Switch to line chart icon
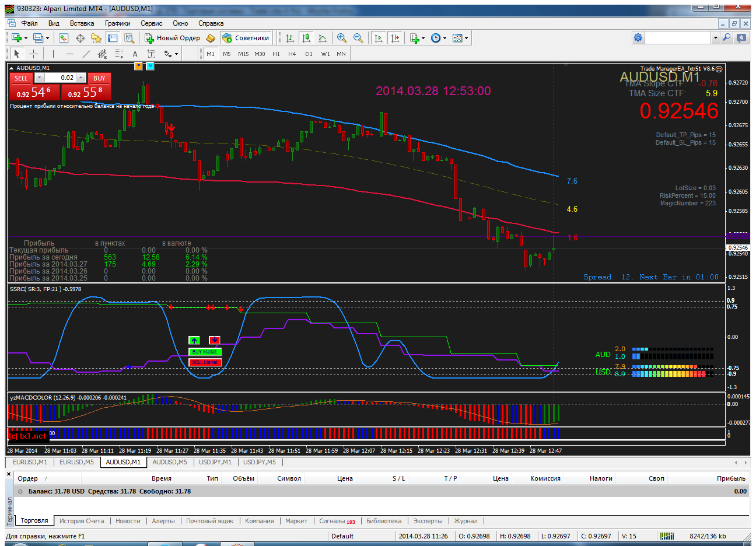Screen dimensions: 756x546 coord(323,38)
